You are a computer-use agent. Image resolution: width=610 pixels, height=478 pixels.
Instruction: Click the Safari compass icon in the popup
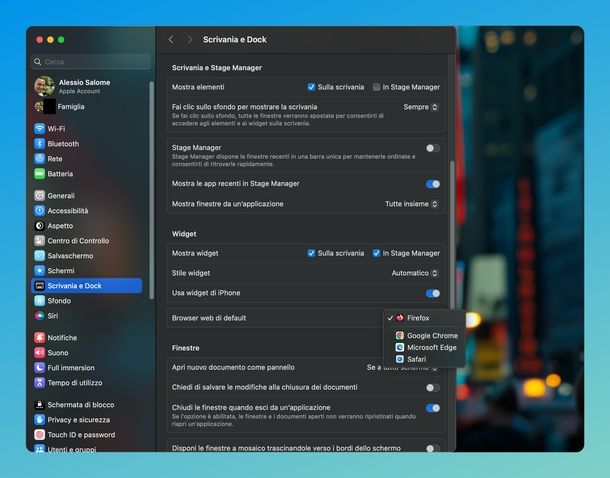tap(400, 359)
